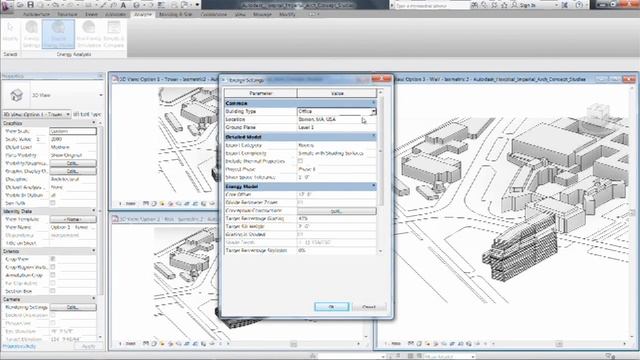This screenshot has height=360, width=640.
Task: Toggle Crop Region Visible checkbox
Action: tap(53, 267)
